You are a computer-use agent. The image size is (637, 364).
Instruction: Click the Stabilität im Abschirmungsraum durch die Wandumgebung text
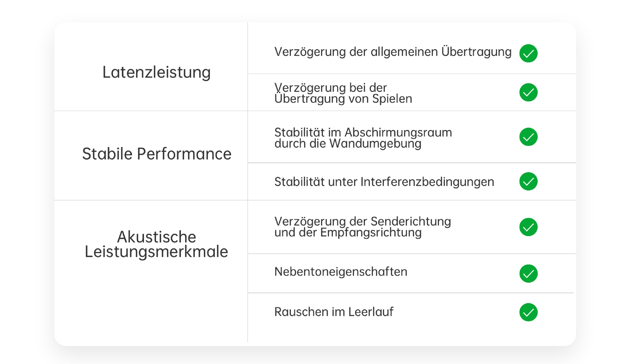(363, 138)
